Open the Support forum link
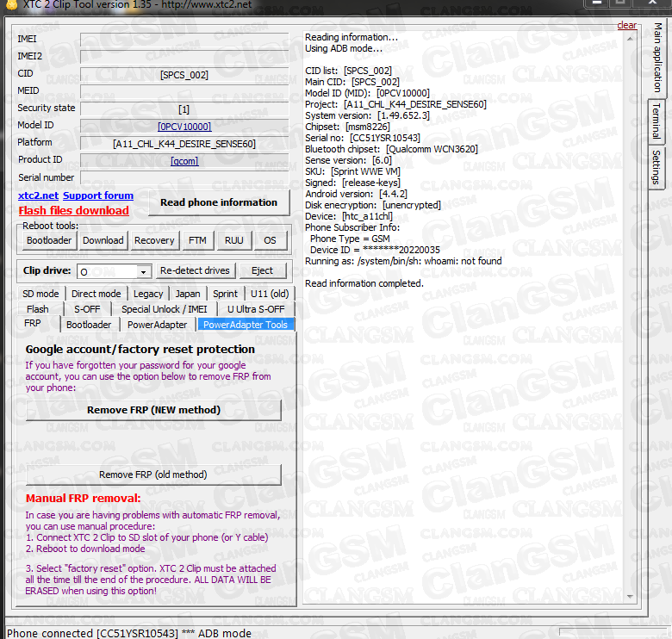 pyautogui.click(x=98, y=195)
